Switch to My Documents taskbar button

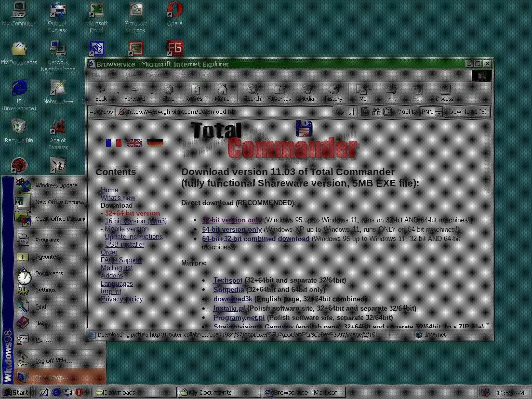(x=219, y=393)
